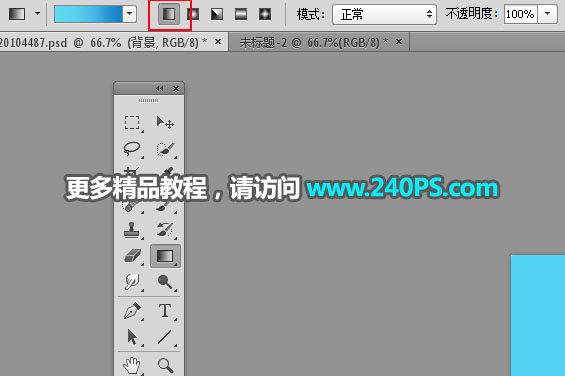Select the Gradient tool in toolbox
Image resolution: width=565 pixels, height=376 pixels.
pyautogui.click(x=165, y=256)
